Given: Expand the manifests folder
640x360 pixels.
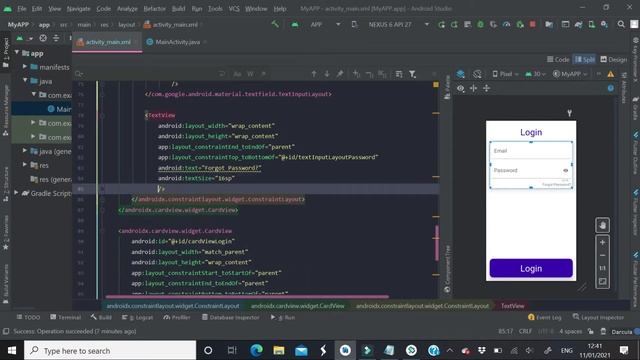Looking at the screenshot, I should click(24, 67).
